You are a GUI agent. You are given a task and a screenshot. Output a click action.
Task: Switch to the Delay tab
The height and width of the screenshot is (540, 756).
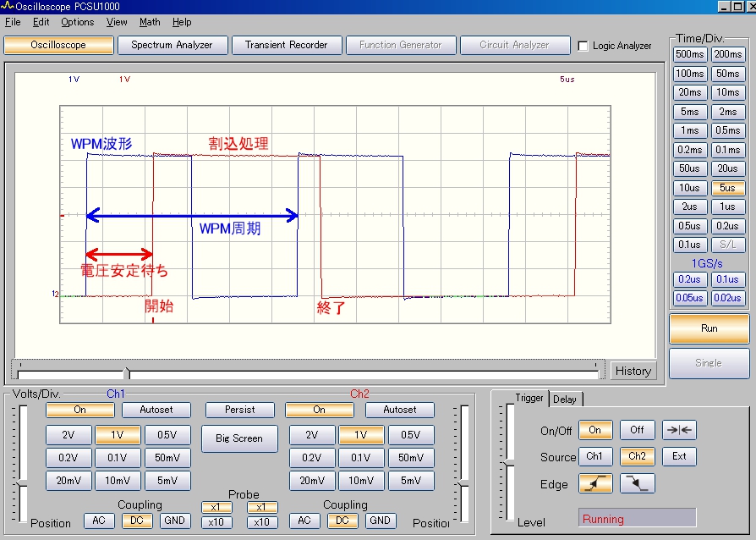point(564,399)
